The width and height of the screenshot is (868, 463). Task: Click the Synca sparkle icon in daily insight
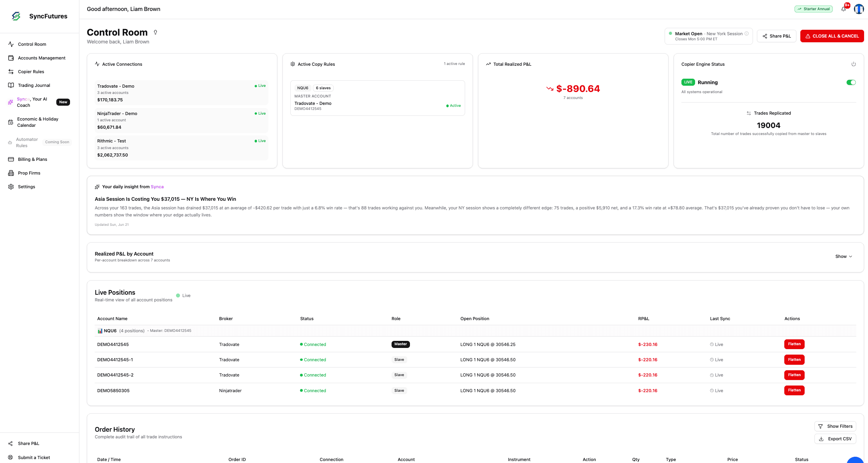97,187
